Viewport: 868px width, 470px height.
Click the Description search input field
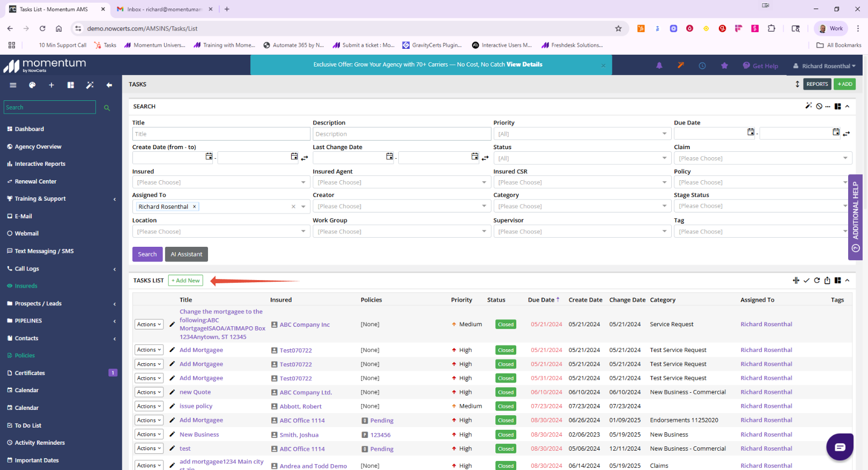402,134
